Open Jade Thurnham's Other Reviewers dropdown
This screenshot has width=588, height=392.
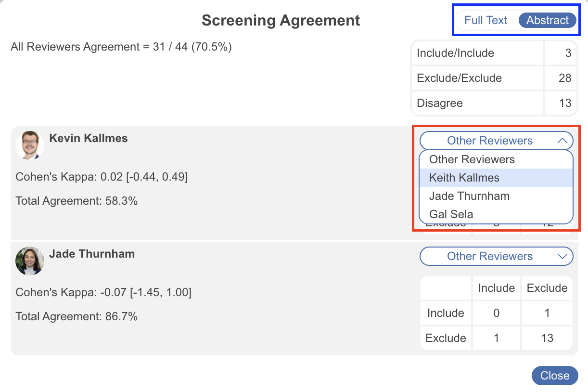(x=496, y=256)
